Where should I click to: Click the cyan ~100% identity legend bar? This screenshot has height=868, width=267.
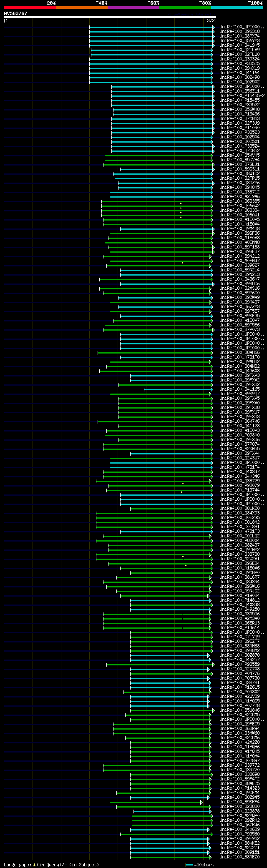click(x=237, y=8)
